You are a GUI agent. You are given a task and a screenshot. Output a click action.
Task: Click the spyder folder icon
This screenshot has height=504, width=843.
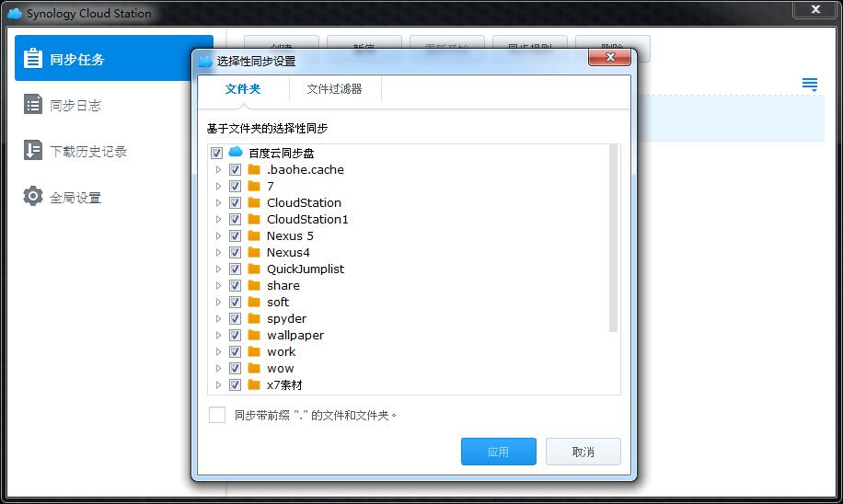click(254, 318)
